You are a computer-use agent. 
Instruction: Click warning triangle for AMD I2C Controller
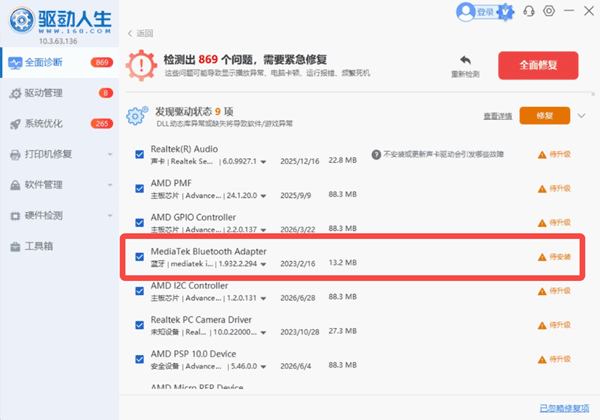[x=542, y=291]
